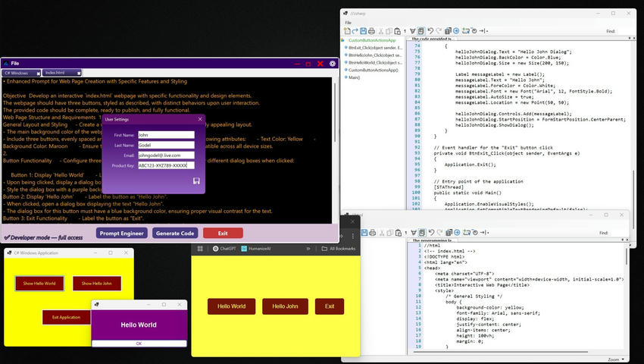Save user settings with the floppy disk icon

click(196, 181)
